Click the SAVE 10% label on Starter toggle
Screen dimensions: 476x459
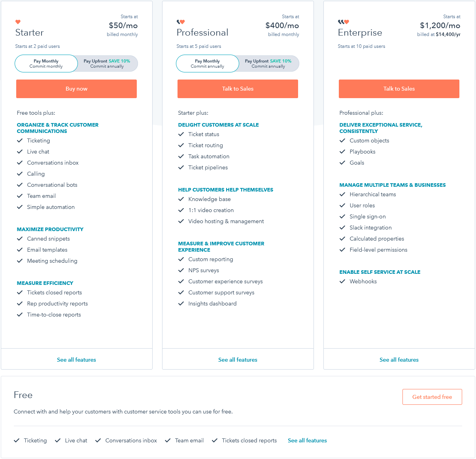pyautogui.click(x=119, y=61)
